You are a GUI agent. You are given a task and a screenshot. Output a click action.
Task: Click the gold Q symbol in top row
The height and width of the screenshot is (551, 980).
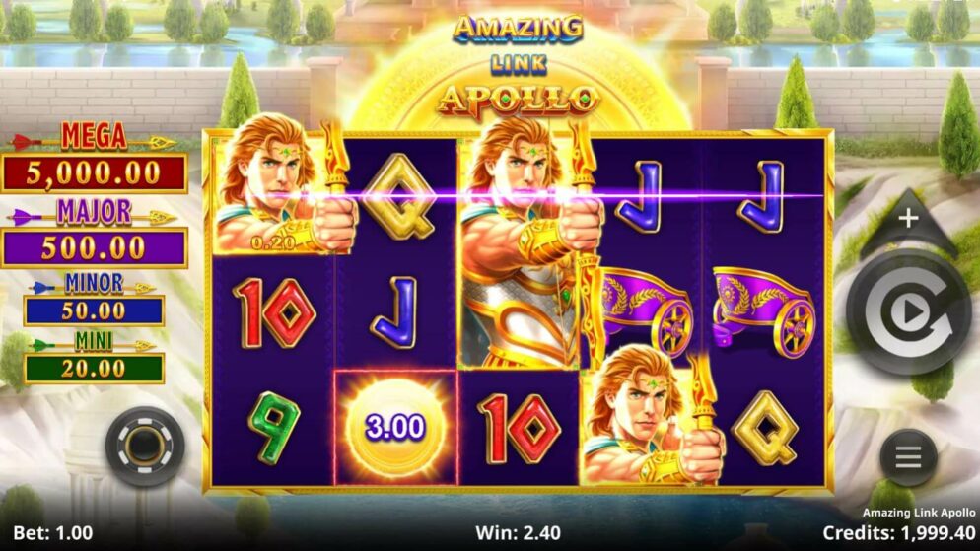coord(398,197)
